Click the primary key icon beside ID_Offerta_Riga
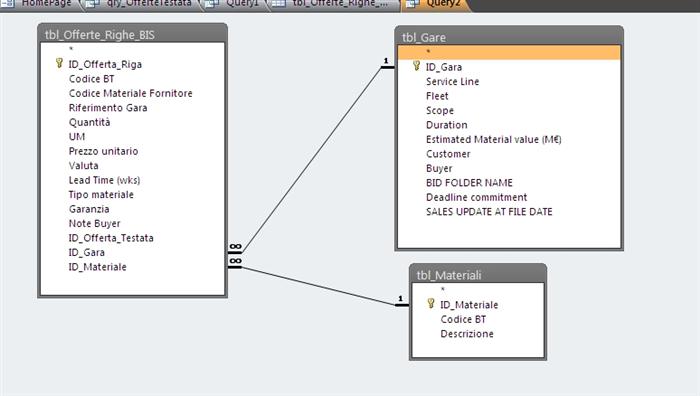This screenshot has width=700, height=396. click(59, 63)
